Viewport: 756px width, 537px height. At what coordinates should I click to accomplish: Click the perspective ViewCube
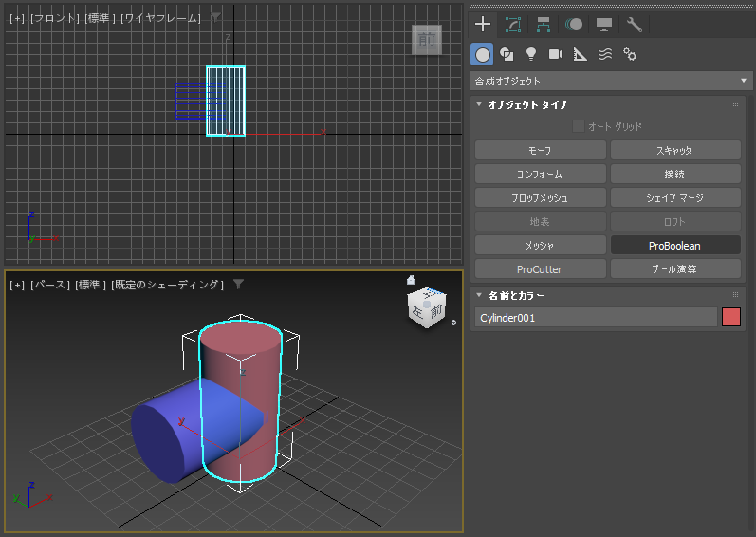427,308
